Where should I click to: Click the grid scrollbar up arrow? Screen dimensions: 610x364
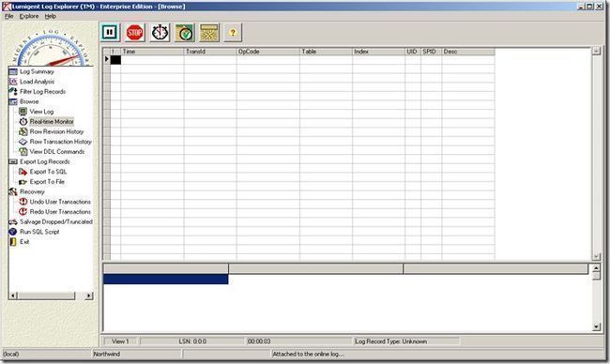pyautogui.click(x=596, y=52)
